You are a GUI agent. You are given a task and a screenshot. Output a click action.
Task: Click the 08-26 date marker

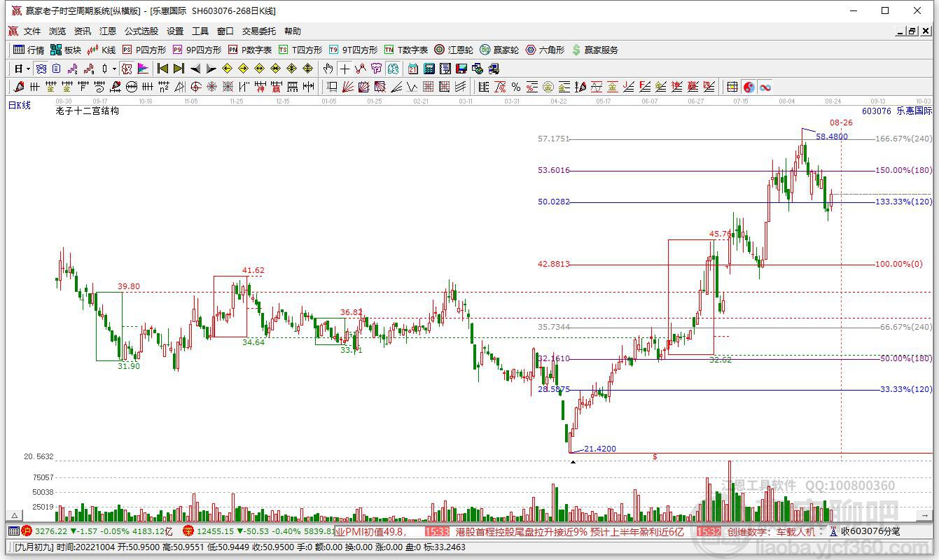[x=841, y=122]
